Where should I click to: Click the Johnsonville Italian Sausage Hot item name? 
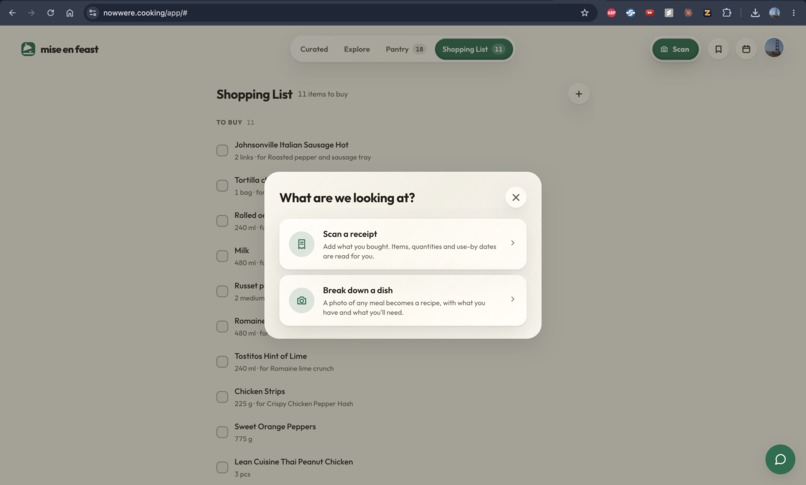291,145
